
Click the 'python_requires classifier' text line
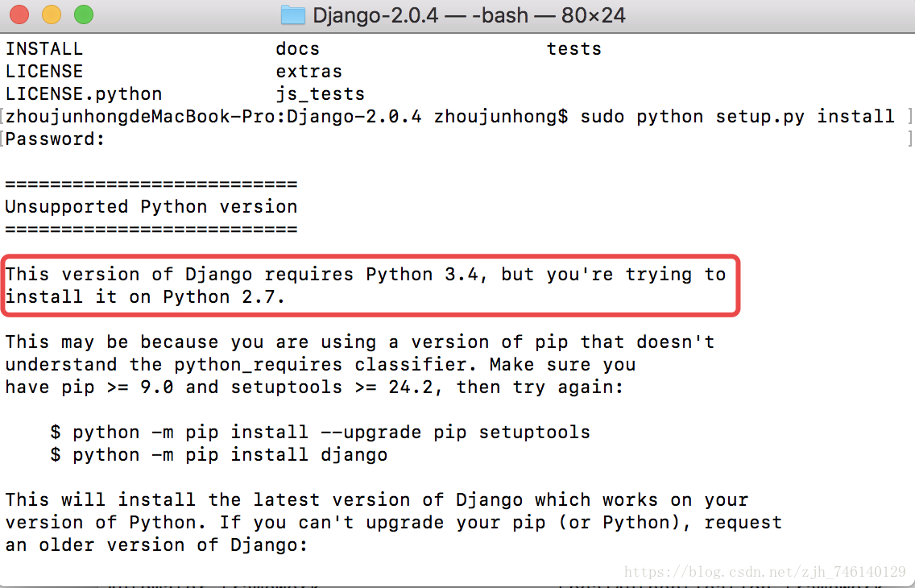[321, 365]
